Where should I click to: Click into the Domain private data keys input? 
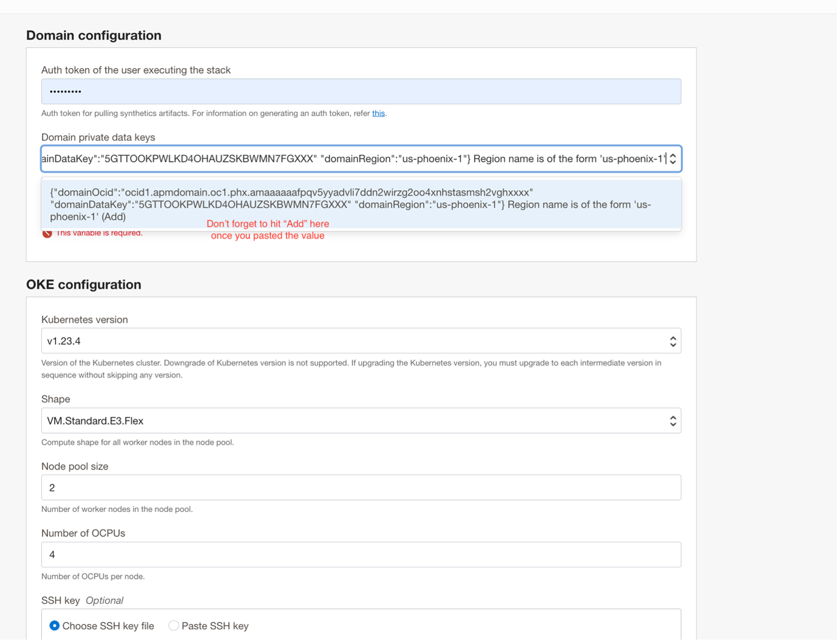[x=352, y=159]
